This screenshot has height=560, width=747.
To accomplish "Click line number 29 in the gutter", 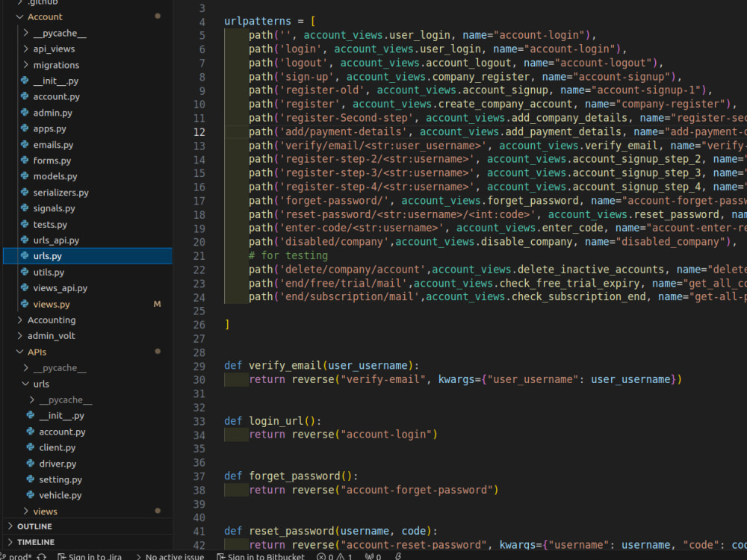I will click(x=199, y=366).
